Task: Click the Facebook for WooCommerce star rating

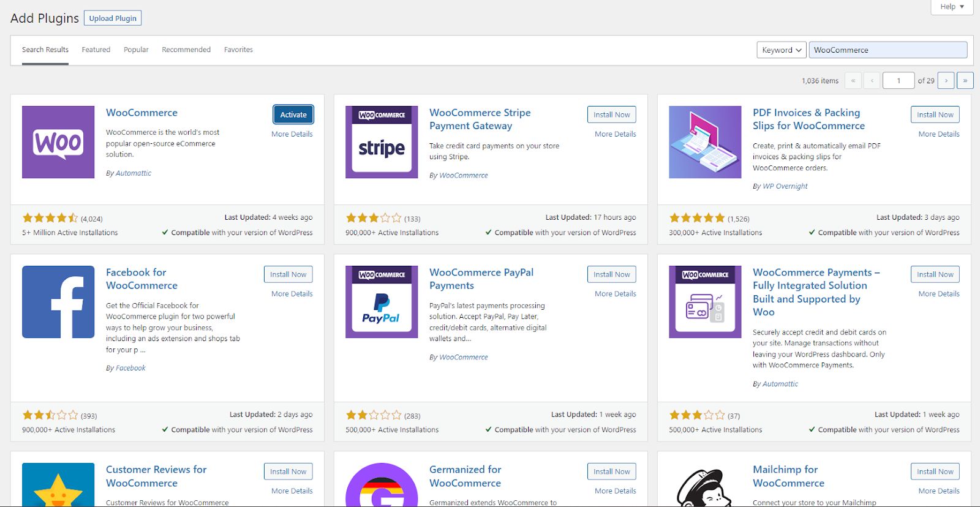Action: (x=50, y=415)
